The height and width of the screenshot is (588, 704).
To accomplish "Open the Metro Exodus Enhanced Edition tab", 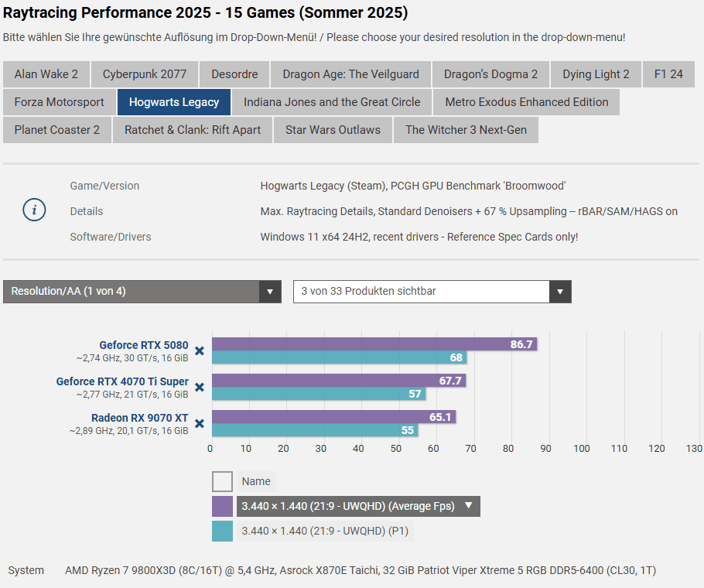I will click(x=526, y=102).
